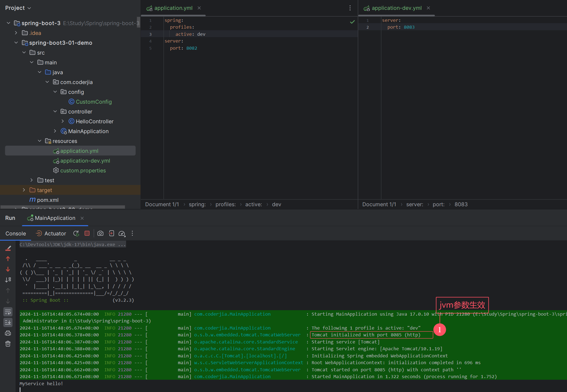
Task: Click the Run tool window label
Action: point(10,218)
